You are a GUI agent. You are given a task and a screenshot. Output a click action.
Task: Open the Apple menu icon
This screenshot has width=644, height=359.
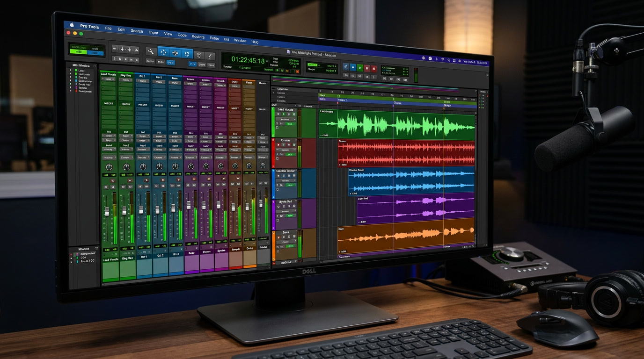tap(72, 25)
